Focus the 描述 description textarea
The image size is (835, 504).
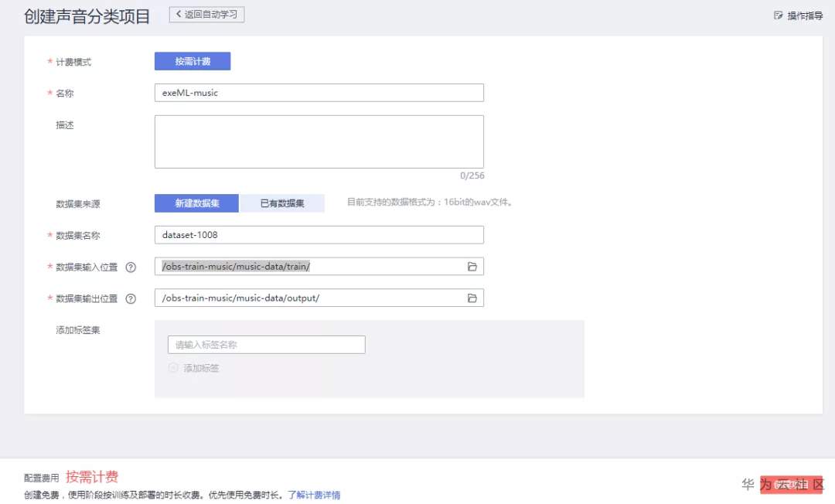click(319, 141)
